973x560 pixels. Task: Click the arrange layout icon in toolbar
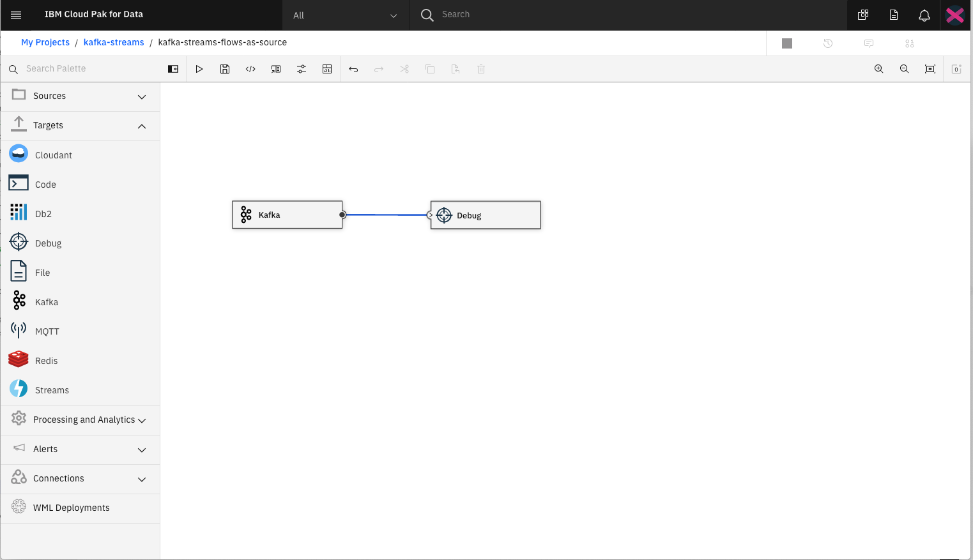327,69
